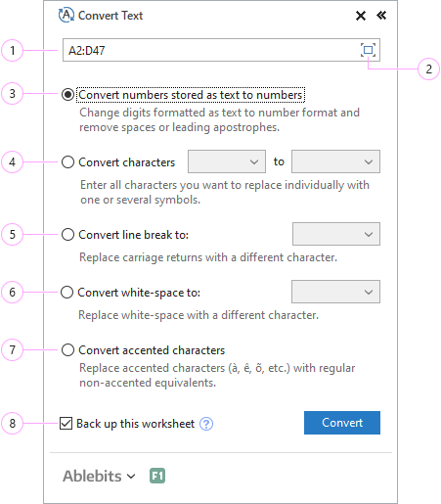The image size is (441, 504).
Task: Collapse pane with double-chevron icon
Action: [x=381, y=15]
